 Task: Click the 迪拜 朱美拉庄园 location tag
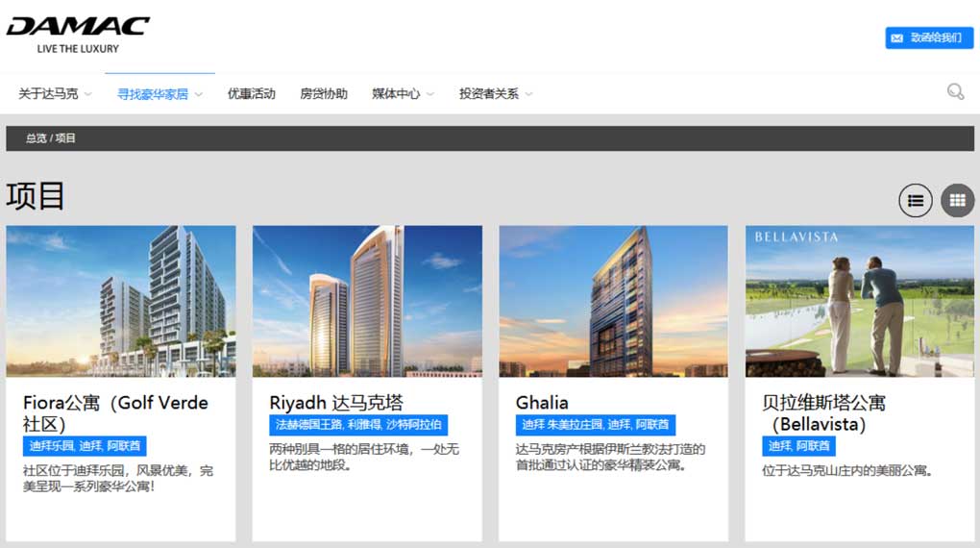pos(595,425)
